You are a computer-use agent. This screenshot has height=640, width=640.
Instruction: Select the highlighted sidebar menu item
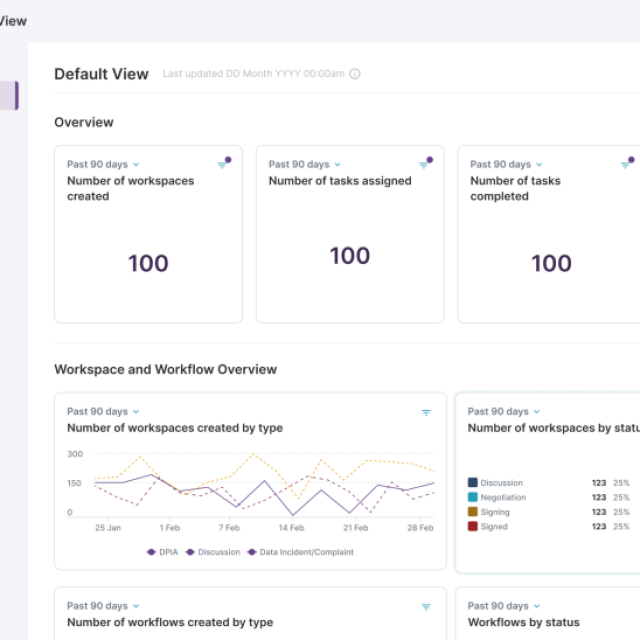[9, 95]
